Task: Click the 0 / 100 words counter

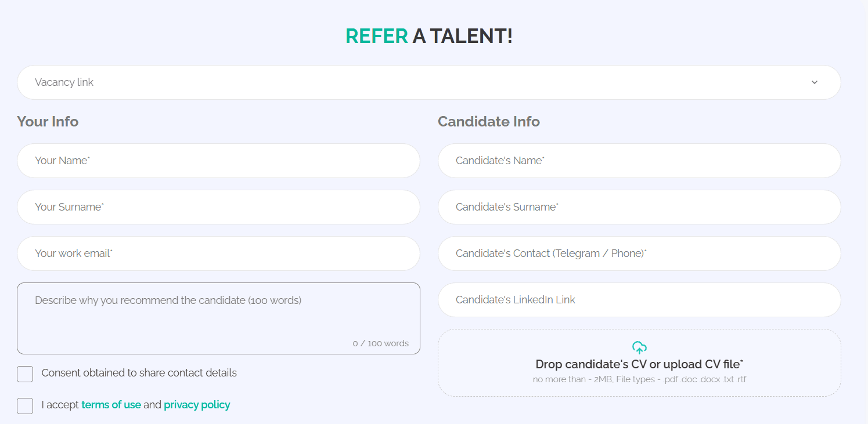Action: (x=380, y=343)
